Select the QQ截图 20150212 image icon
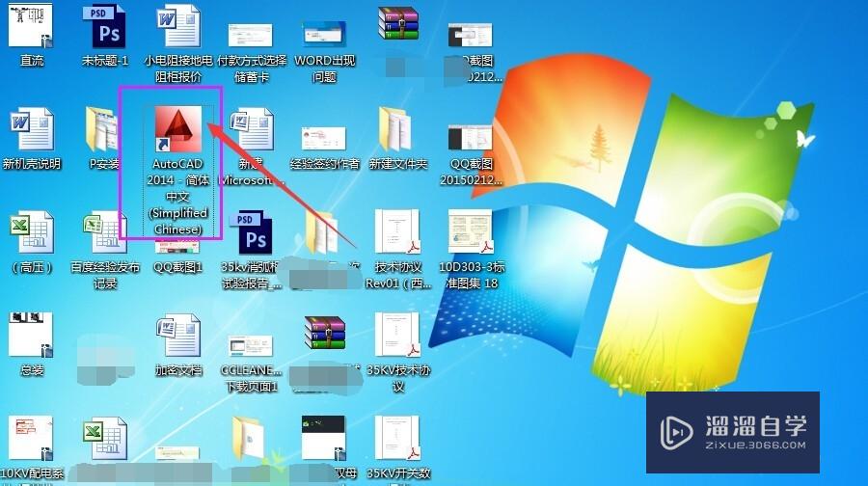The height and width of the screenshot is (486, 868). pyautogui.click(x=471, y=137)
